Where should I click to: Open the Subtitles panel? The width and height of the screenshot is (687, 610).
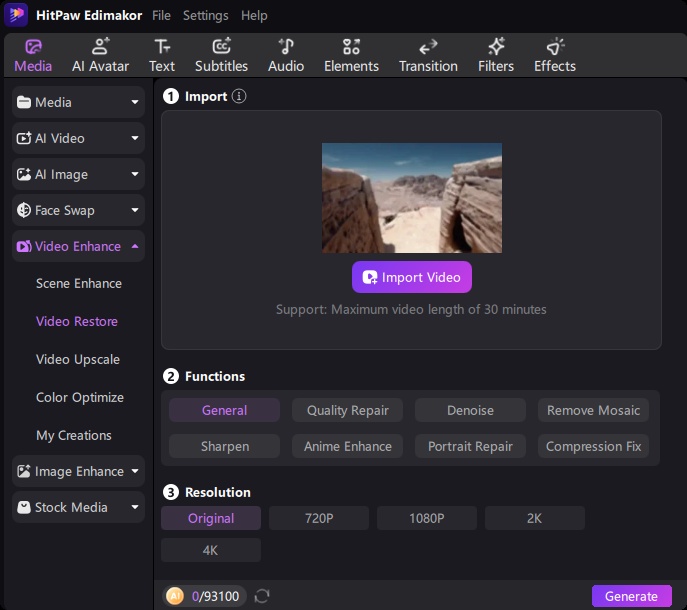coord(221,56)
